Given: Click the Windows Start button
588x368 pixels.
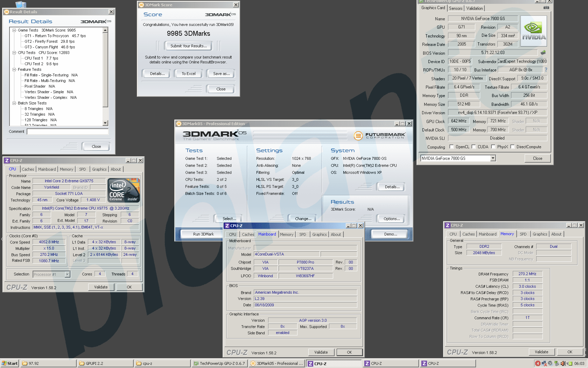Looking at the screenshot, I should [9, 363].
